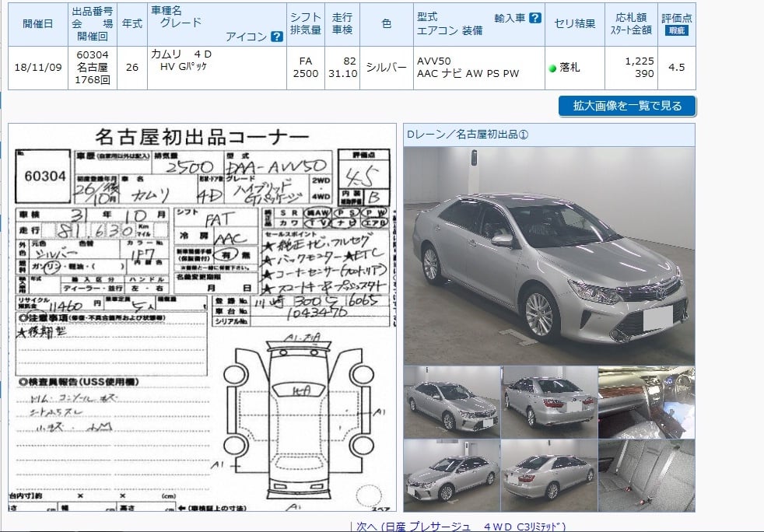Click the green 落札 status dot
The width and height of the screenshot is (764, 532).
[552, 68]
